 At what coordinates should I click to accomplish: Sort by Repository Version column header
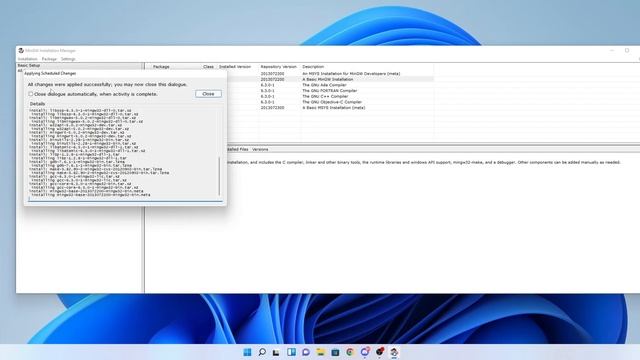[x=278, y=67]
